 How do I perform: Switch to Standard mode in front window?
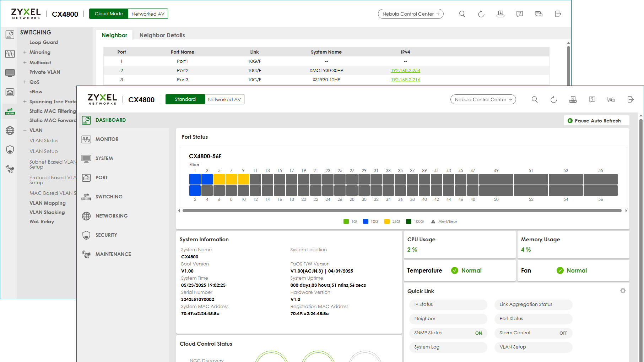185,99
